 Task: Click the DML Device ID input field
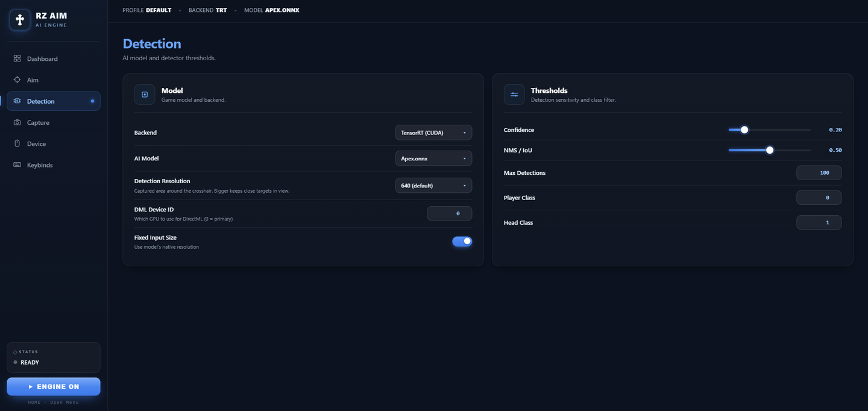[x=450, y=213]
